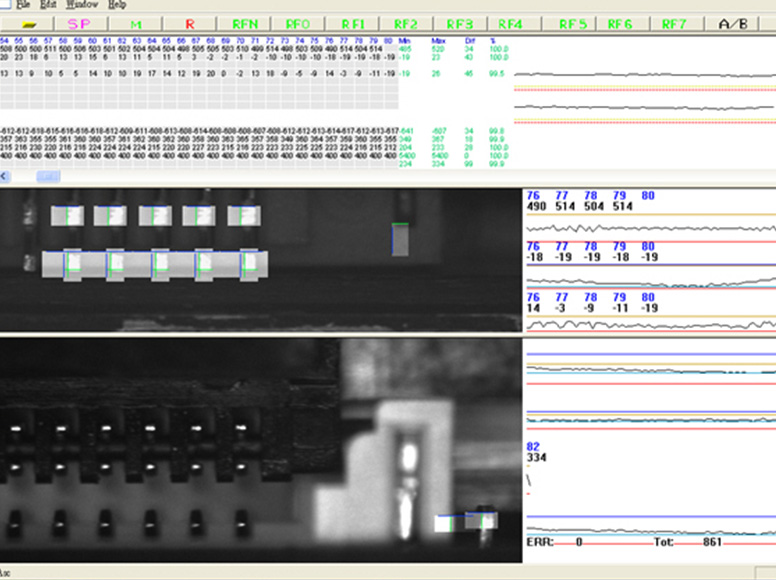The height and width of the screenshot is (580, 776).
Task: Select the RF1 toolbar button
Action: [352, 22]
